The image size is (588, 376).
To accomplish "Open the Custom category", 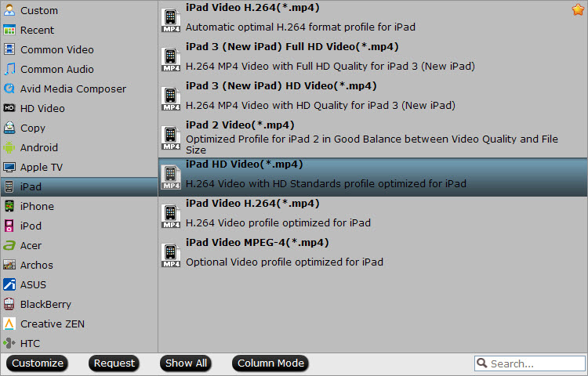I will [x=79, y=10].
